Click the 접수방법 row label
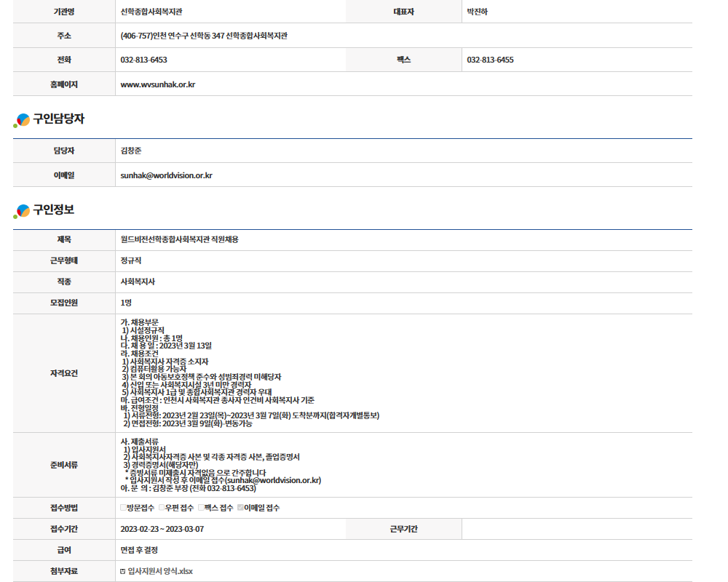 click(64, 508)
